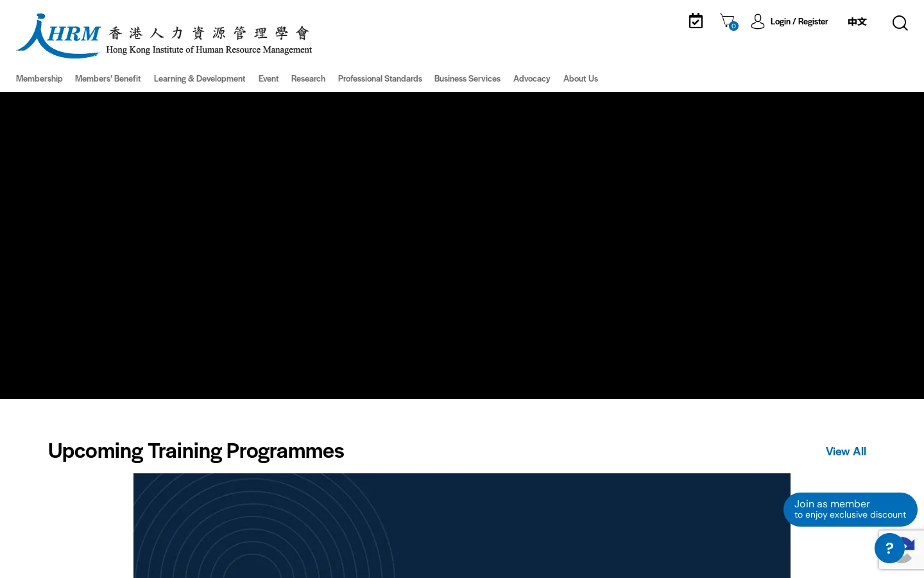Click the Login / Register link
The height and width of the screenshot is (578, 924).
tap(799, 22)
